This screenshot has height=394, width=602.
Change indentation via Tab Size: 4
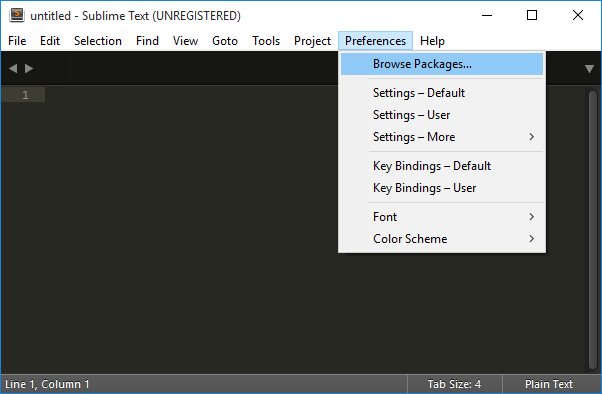(454, 384)
